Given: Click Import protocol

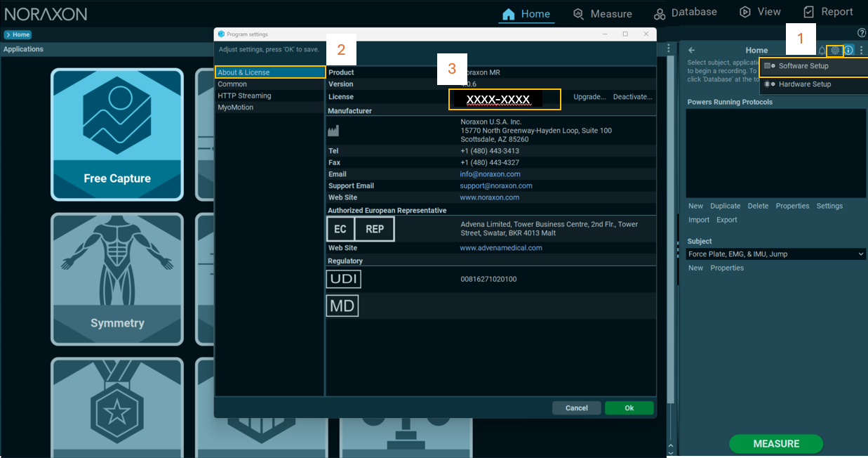Looking at the screenshot, I should (x=699, y=220).
